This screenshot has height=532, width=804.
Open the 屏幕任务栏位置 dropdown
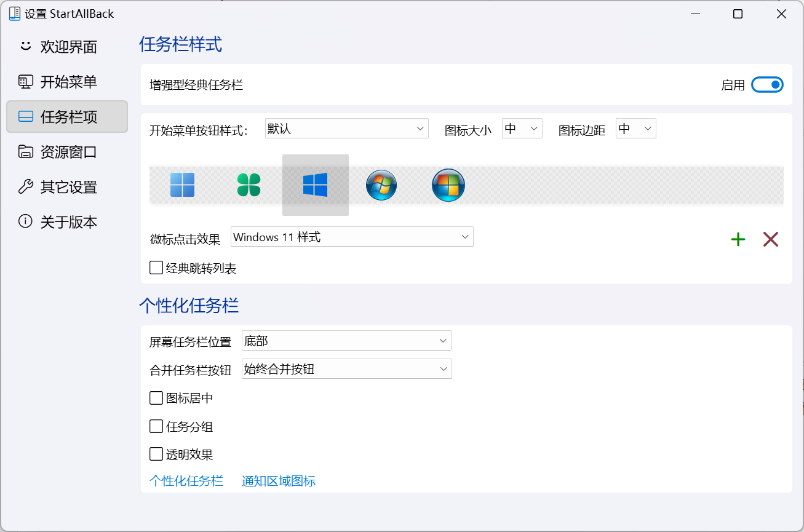coord(346,341)
